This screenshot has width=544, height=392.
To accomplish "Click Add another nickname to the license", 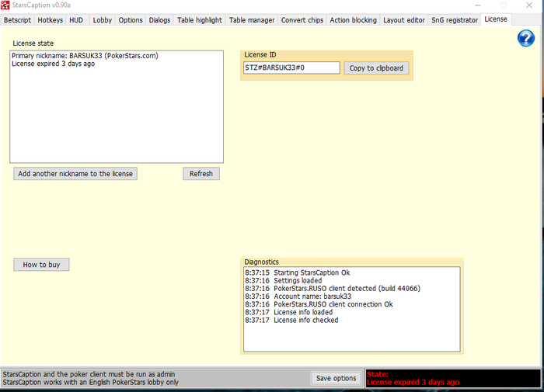I will (x=75, y=174).
